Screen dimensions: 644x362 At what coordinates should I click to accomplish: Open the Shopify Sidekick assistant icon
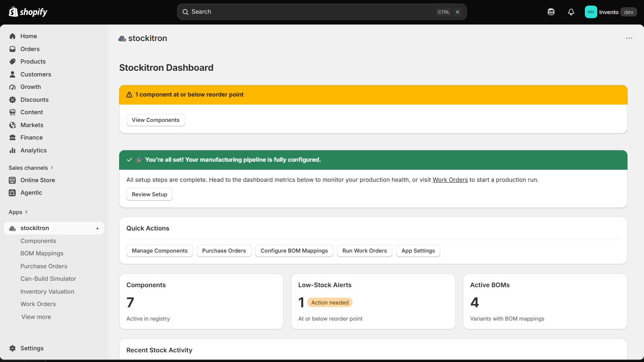[x=551, y=12]
